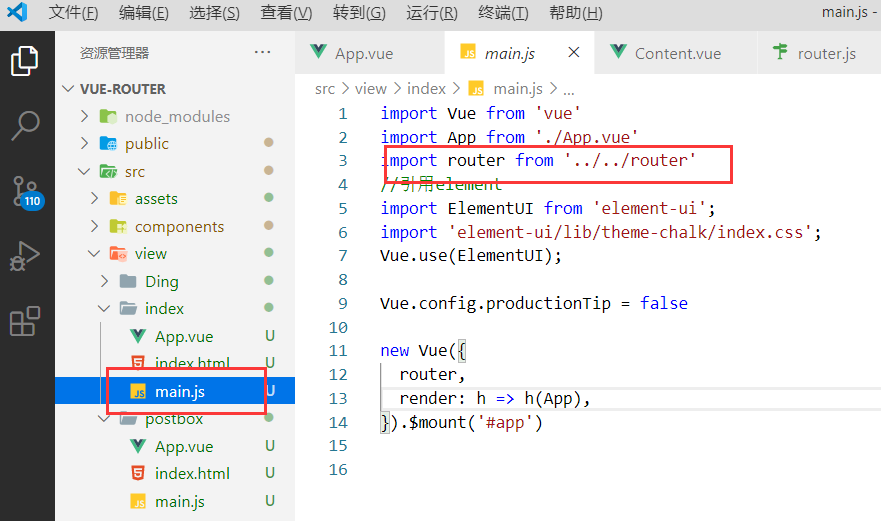The image size is (881, 521).
Task: Open the Extensions view
Action: pyautogui.click(x=25, y=321)
